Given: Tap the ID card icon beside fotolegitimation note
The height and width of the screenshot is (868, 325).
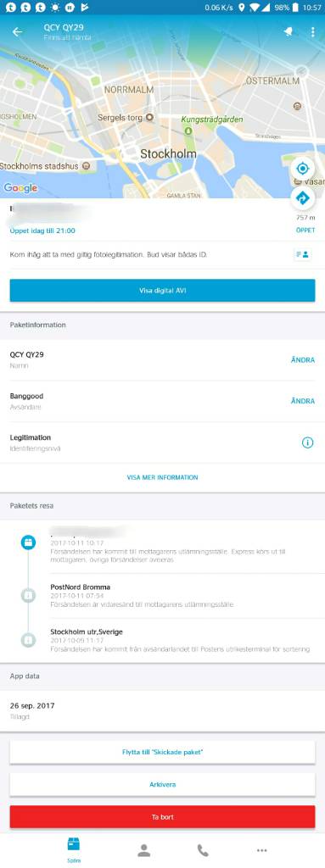Looking at the screenshot, I should coord(302,254).
